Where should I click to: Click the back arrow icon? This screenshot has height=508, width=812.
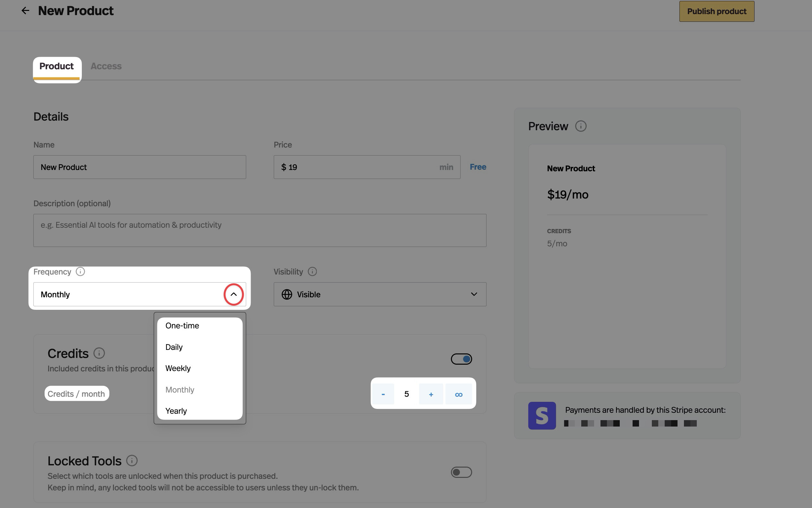click(25, 11)
